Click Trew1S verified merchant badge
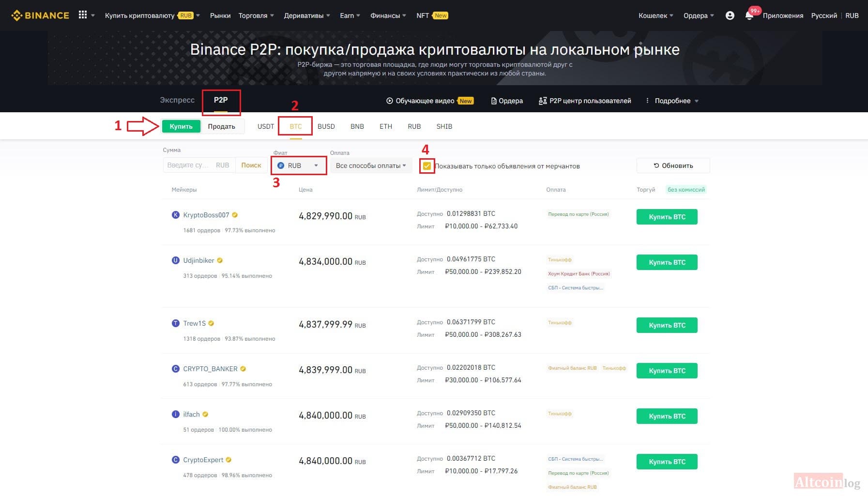868x496 pixels. click(211, 323)
